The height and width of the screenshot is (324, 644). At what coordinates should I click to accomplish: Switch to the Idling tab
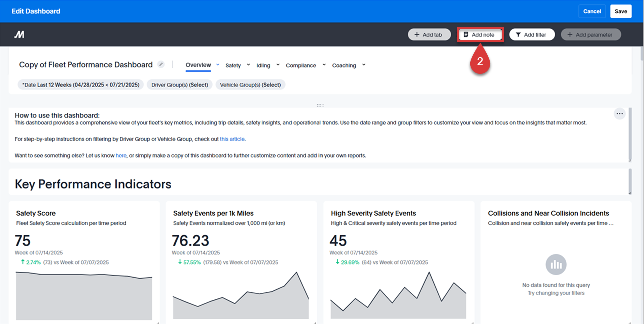click(264, 65)
